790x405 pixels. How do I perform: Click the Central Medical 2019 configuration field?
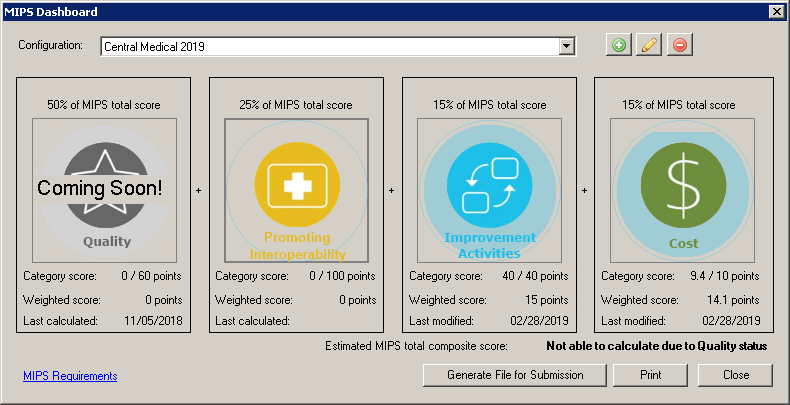[328, 47]
